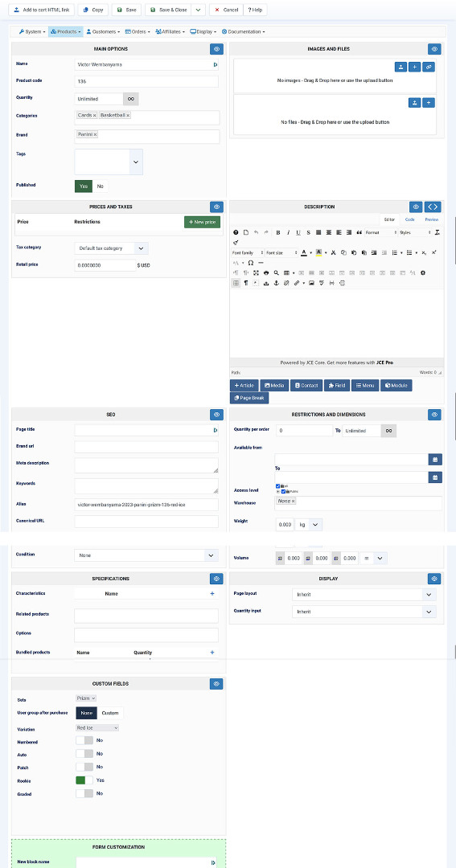The height and width of the screenshot is (868, 456).
Task: Click Add to cart HTML link button
Action: 42,10
